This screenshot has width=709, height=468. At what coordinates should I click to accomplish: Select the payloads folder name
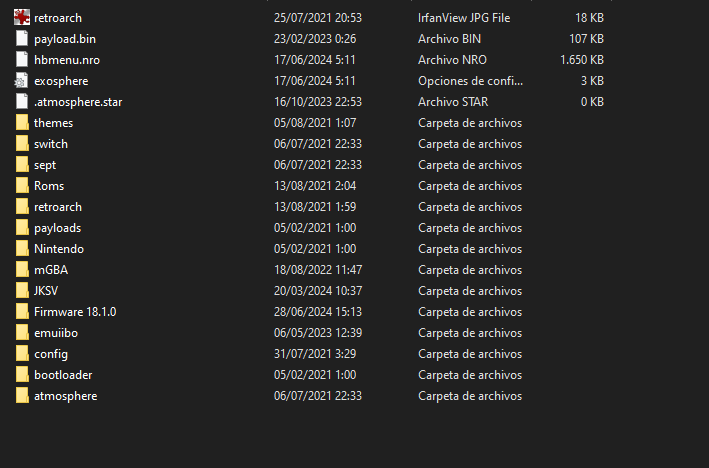(57, 228)
